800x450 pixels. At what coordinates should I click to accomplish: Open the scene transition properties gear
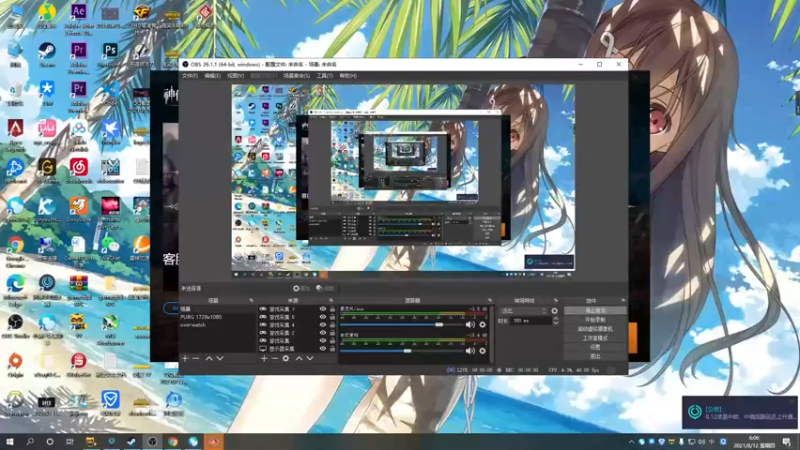555,311
